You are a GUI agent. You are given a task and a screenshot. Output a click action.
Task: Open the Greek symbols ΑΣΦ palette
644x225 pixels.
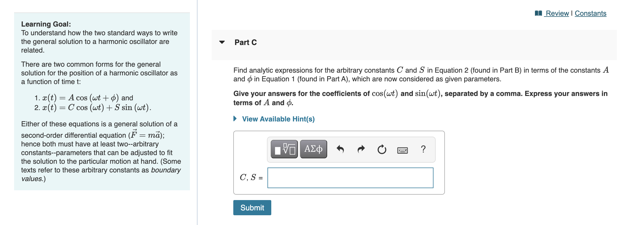click(313, 149)
